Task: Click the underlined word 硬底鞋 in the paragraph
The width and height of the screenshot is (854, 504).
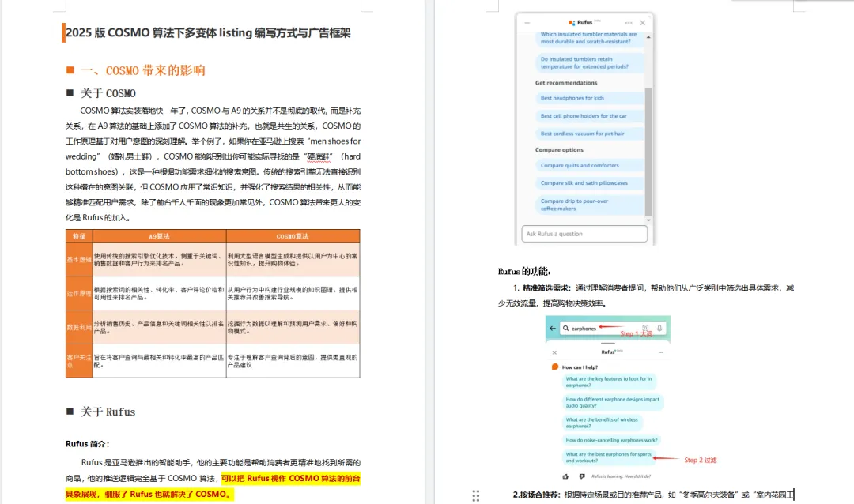Action: [319, 156]
